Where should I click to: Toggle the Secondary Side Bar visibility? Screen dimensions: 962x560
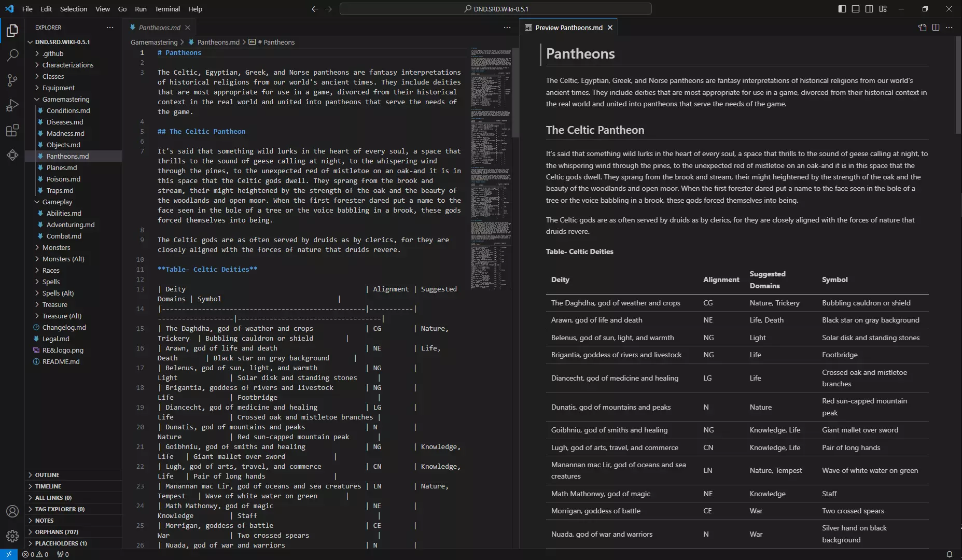[x=869, y=9]
